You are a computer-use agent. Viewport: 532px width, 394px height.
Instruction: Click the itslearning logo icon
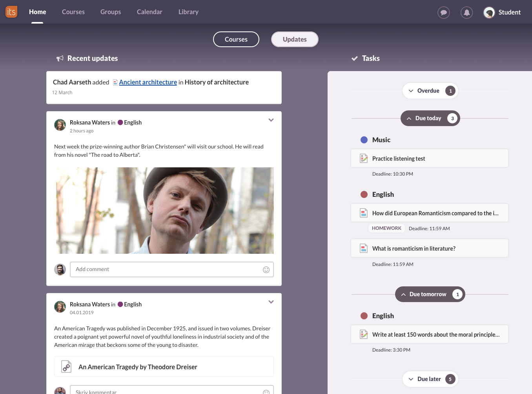(x=11, y=12)
